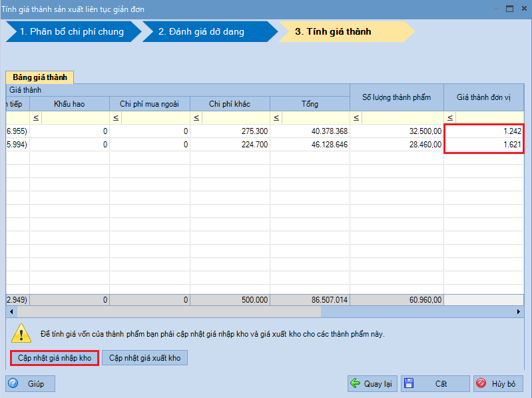The image size is (532, 398).
Task: Go to step 2 Đánh giá dở dang
Action: pos(203,31)
